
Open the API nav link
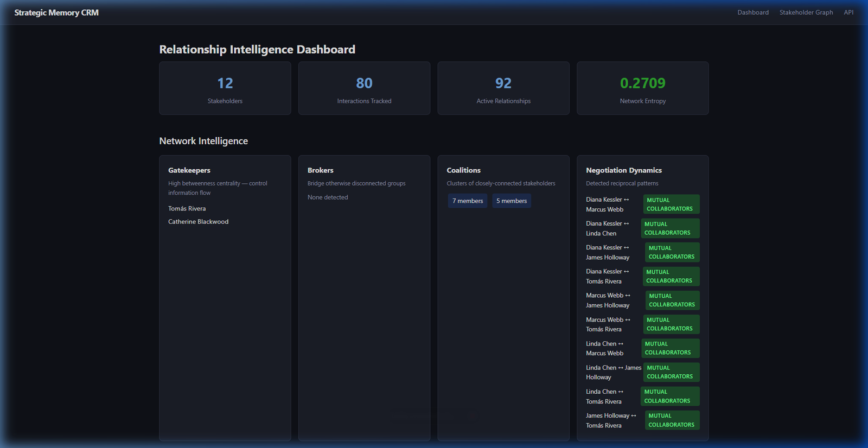(848, 12)
